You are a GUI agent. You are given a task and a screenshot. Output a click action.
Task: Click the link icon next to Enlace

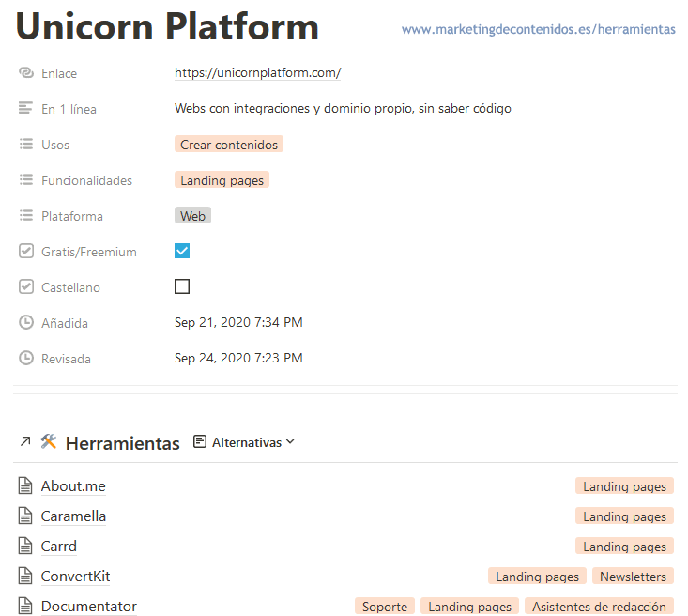[x=26, y=72]
